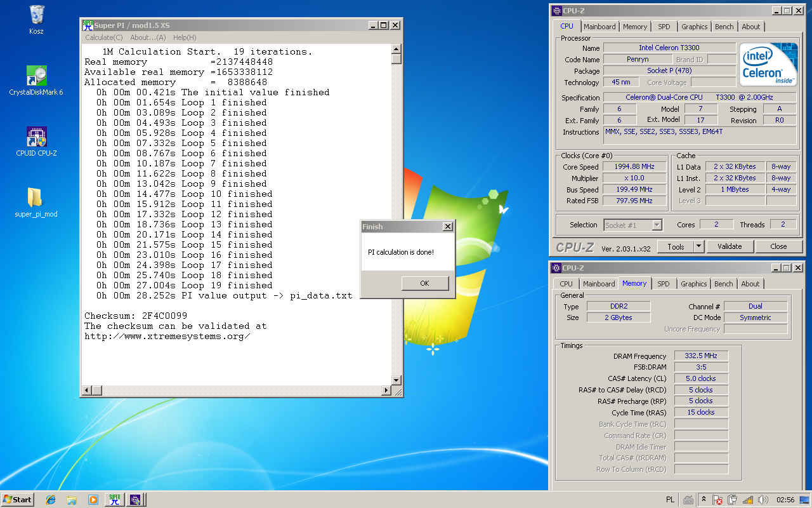Image resolution: width=812 pixels, height=508 pixels.
Task: Open the Socket #1 selection dropdown
Action: (x=632, y=225)
